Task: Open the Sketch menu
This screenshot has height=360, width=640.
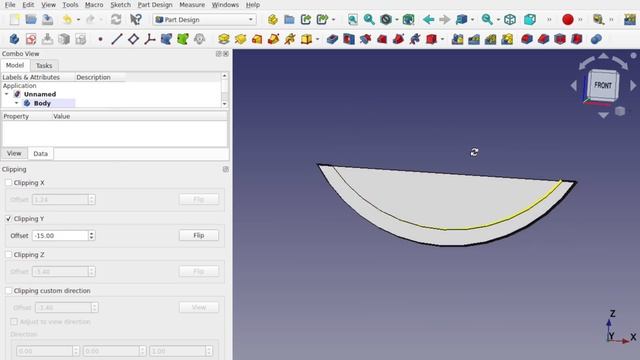Action: [120, 5]
